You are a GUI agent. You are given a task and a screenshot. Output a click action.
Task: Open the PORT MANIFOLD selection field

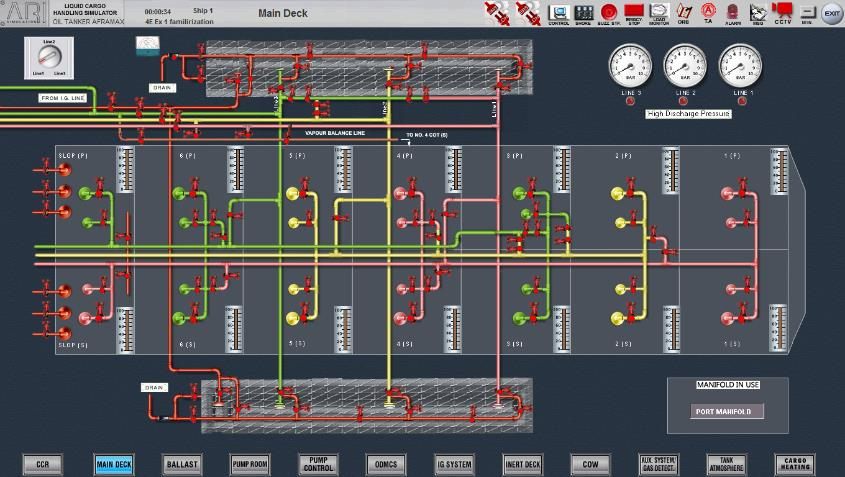click(x=727, y=411)
